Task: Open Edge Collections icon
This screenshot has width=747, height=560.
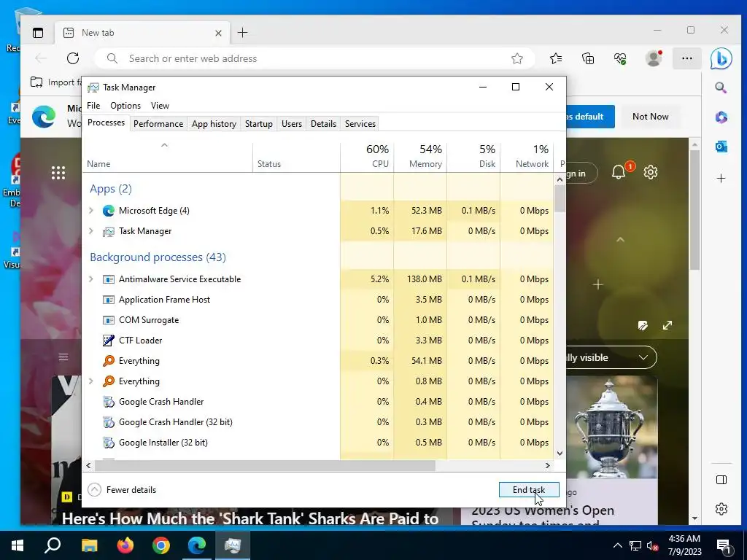Action: click(588, 58)
